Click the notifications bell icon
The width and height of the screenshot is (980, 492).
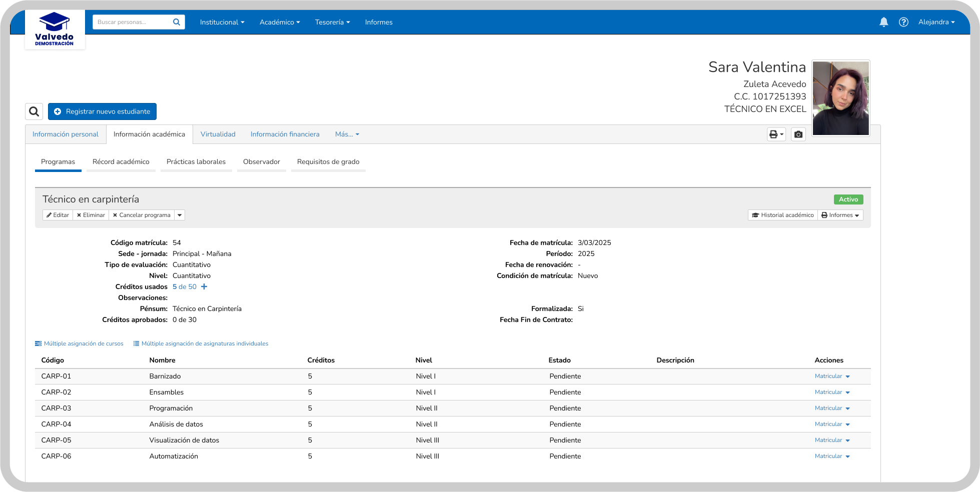point(883,22)
